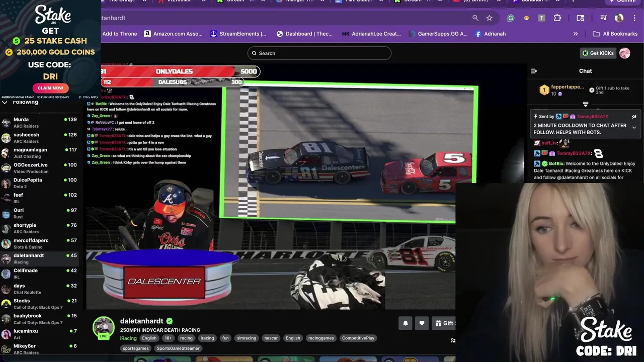Select daletanhardt in the Following list
Viewport: 644px width, 362px height.
click(x=39, y=258)
